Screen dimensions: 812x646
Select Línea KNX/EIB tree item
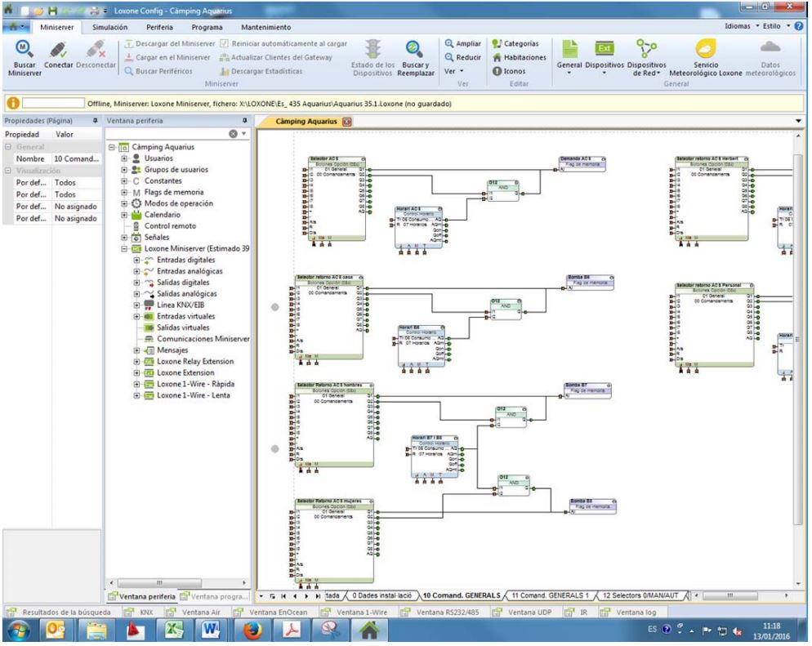pos(181,305)
